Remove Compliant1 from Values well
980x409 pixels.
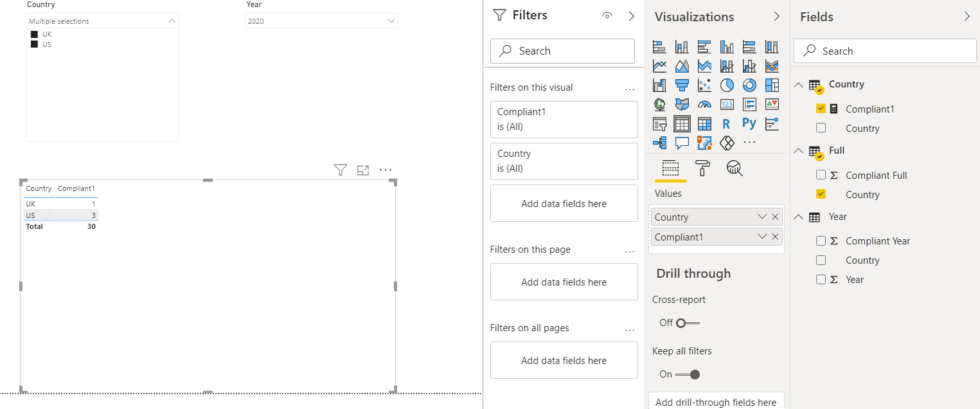click(775, 237)
